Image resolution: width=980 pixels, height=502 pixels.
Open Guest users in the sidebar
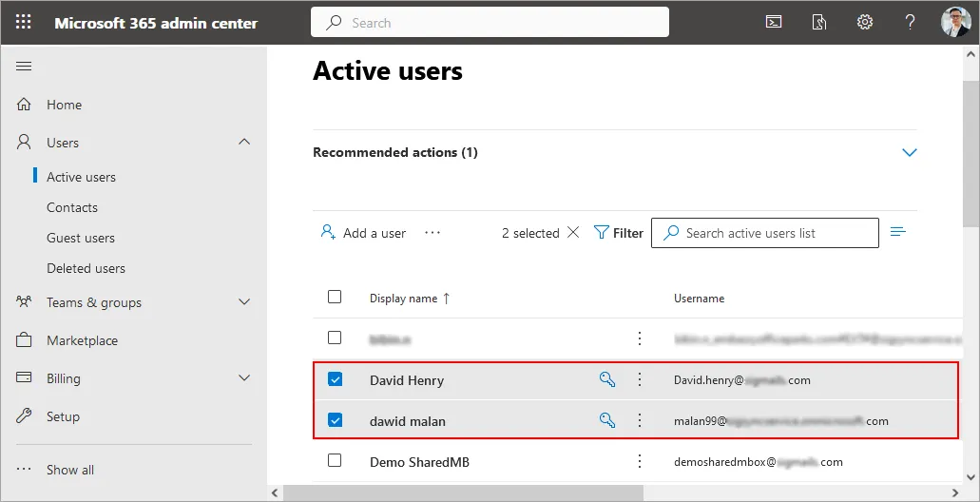[x=81, y=238]
